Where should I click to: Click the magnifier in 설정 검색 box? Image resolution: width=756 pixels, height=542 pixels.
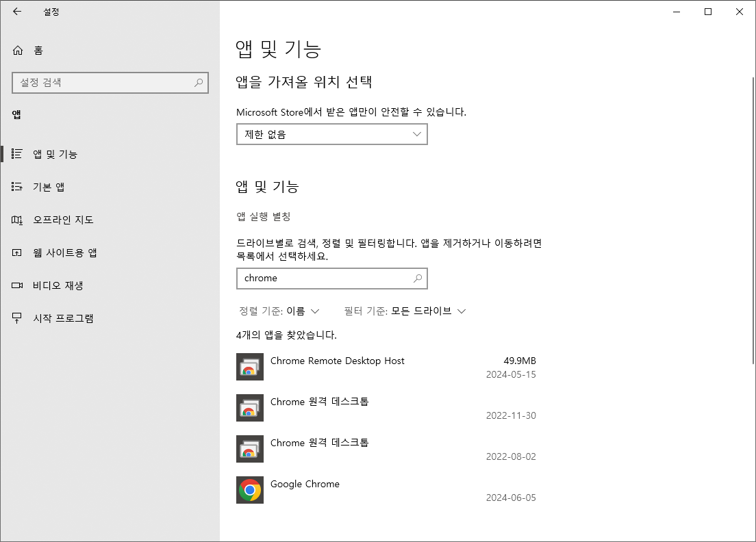(x=198, y=82)
